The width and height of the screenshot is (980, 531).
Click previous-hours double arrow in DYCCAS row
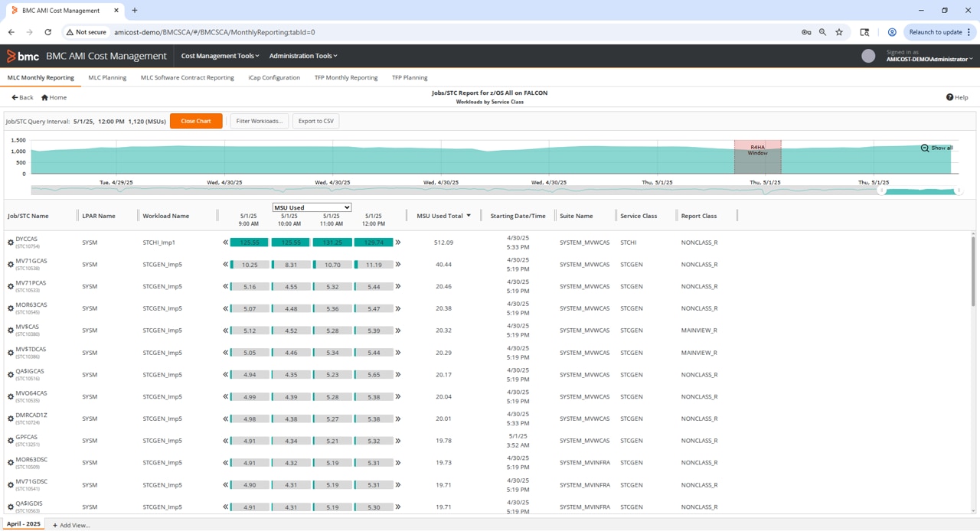[226, 243]
